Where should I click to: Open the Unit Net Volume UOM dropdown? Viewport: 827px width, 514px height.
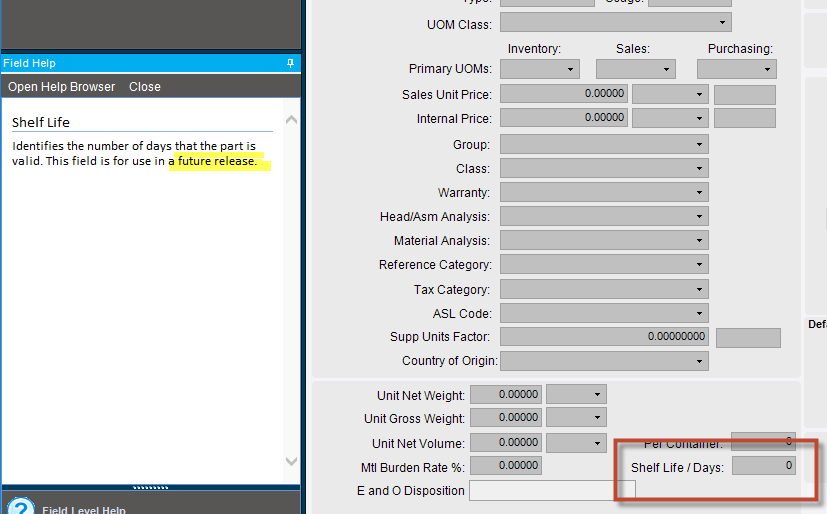click(x=597, y=443)
